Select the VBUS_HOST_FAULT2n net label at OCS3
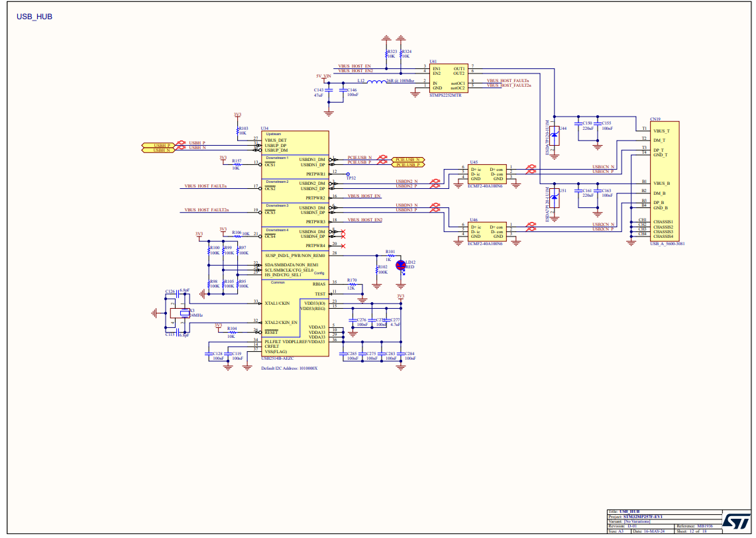 pyautogui.click(x=207, y=210)
